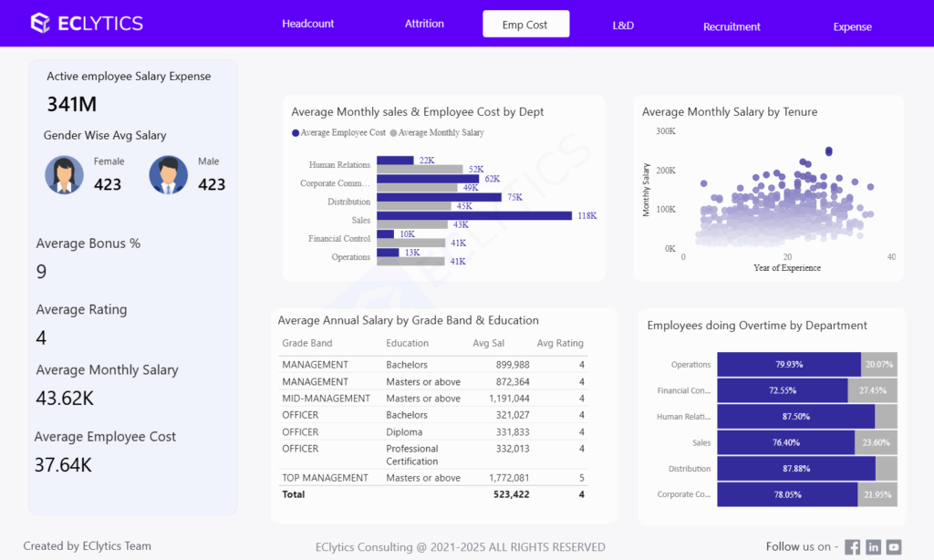Click the Facebook icon in footer
Screen dimensions: 934x560
pos(853,547)
